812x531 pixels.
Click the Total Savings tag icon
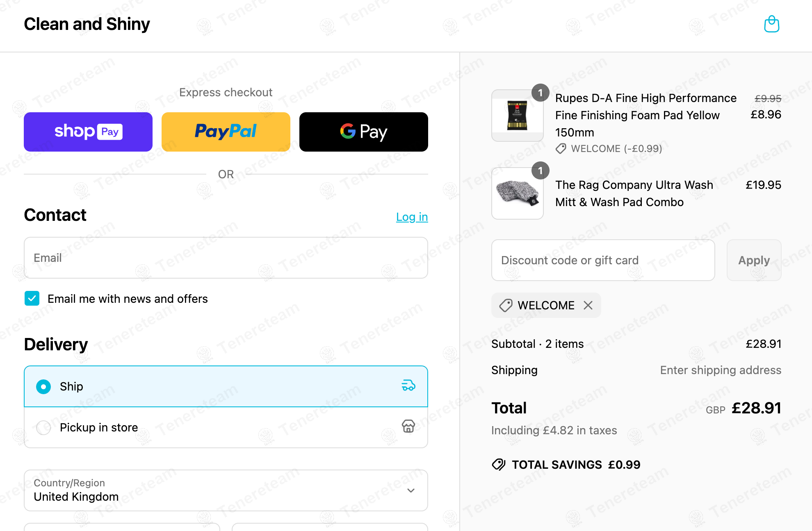pyautogui.click(x=499, y=465)
